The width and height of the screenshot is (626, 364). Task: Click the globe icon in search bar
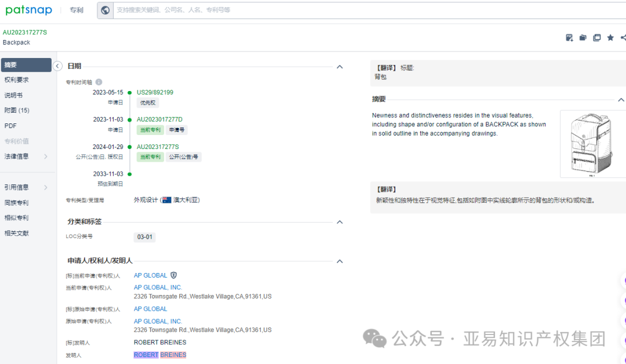(105, 10)
